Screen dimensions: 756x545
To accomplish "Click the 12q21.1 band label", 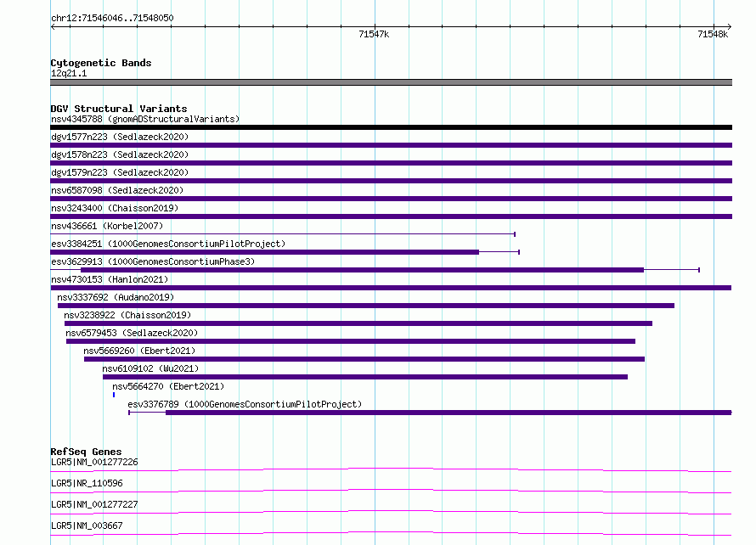I will [69, 73].
